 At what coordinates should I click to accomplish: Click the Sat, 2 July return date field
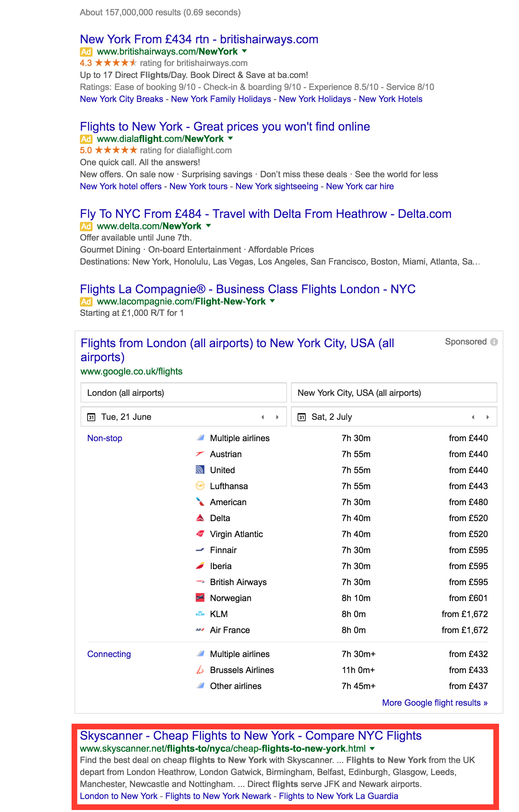tap(394, 417)
